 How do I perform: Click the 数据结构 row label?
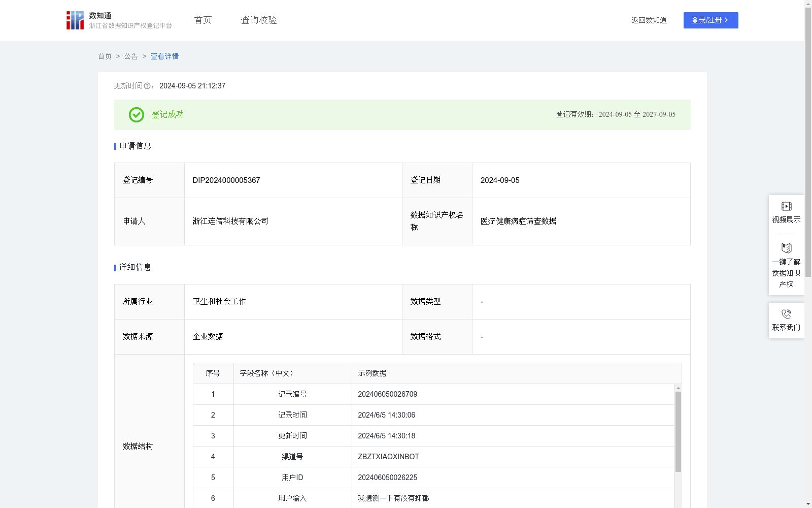tap(138, 447)
